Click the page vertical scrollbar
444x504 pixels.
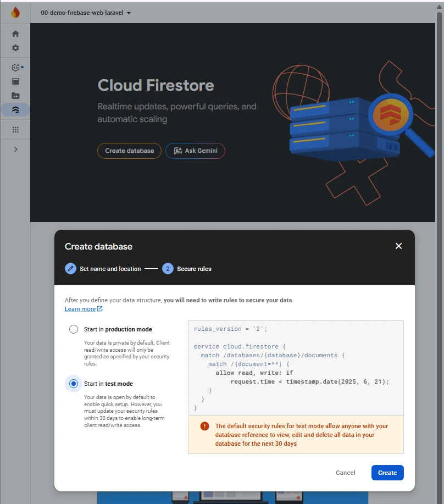tap(439, 257)
